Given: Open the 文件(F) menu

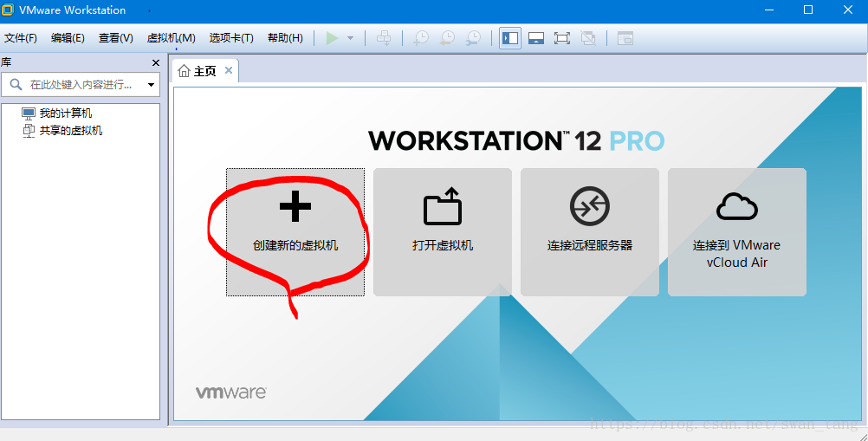Looking at the screenshot, I should (21, 38).
